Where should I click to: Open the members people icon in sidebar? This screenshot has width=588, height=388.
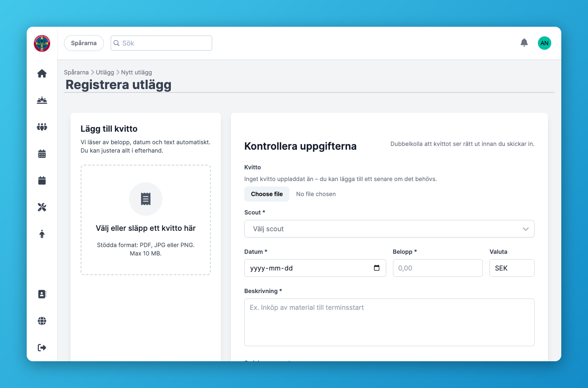[x=42, y=127]
